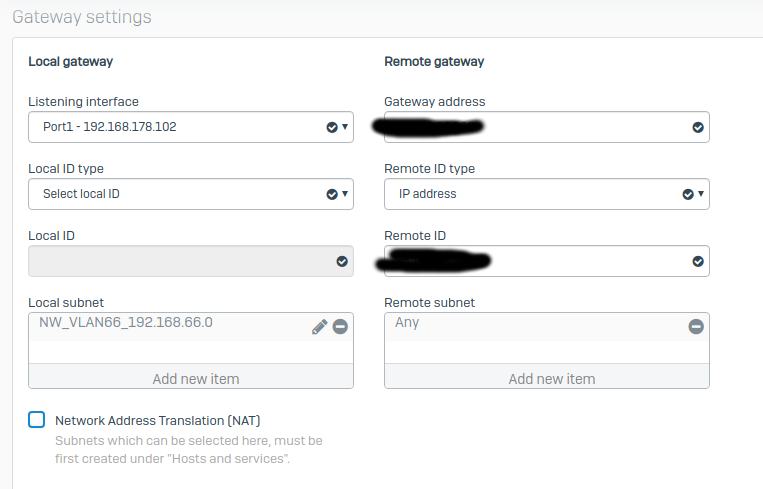The image size is (763, 489).
Task: Open the Listening interface dropdown
Action: click(x=191, y=127)
